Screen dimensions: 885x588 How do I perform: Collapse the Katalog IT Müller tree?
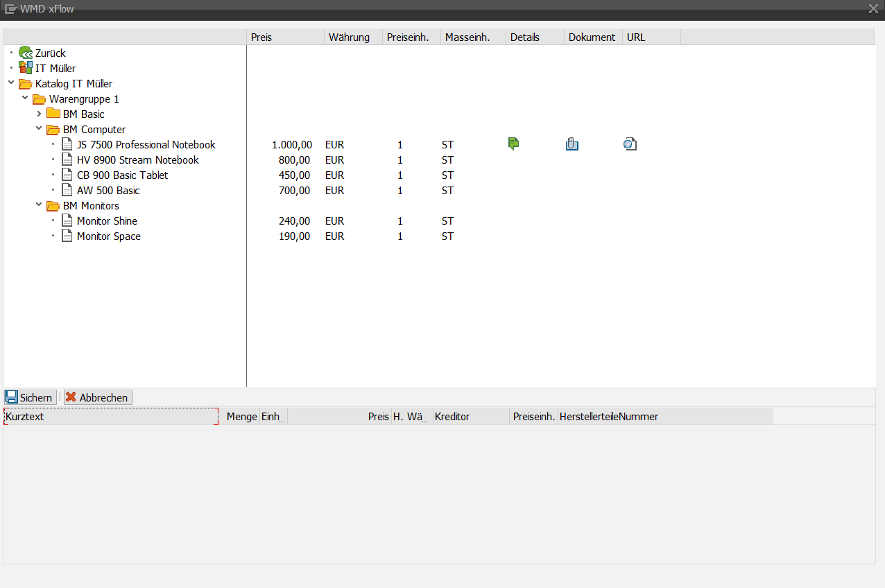(x=12, y=83)
